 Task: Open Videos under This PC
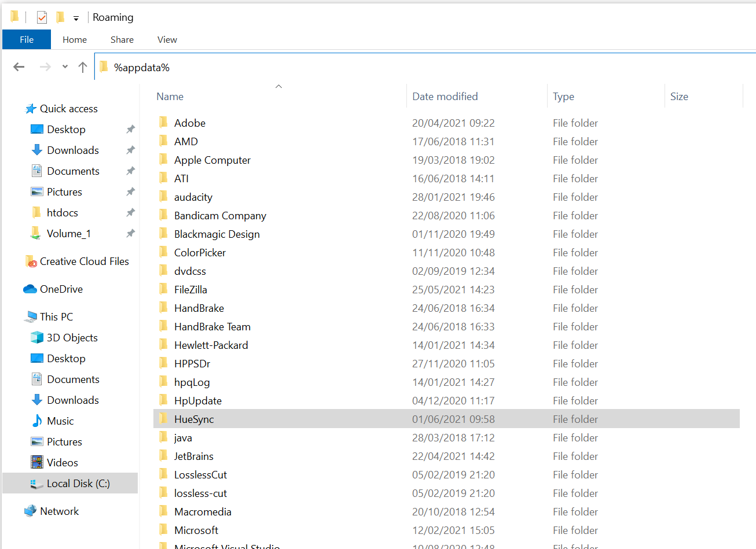62,463
